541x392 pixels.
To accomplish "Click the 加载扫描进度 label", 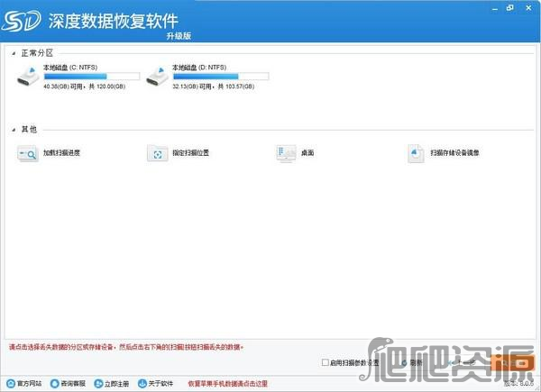I will pos(61,152).
